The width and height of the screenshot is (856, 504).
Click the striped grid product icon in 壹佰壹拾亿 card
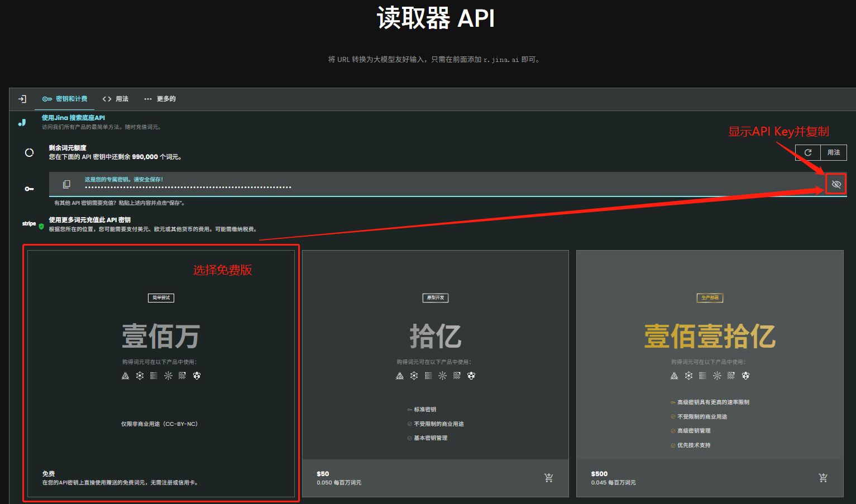702,376
